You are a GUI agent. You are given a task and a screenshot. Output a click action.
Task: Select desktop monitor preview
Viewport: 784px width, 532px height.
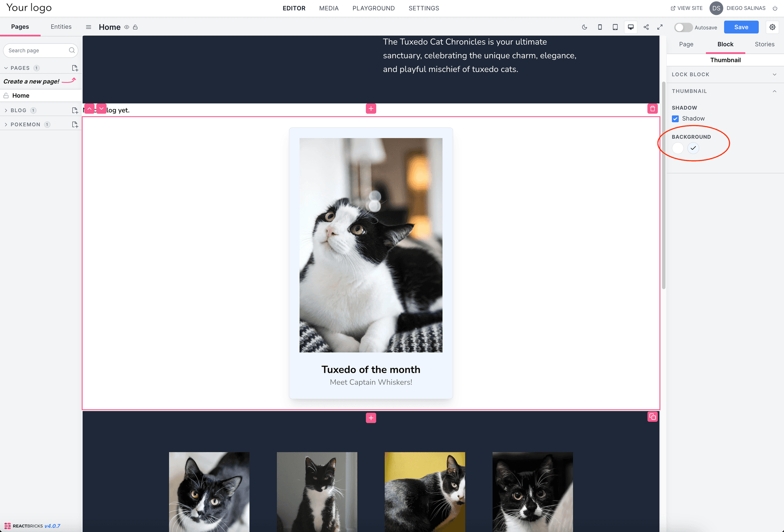click(630, 27)
